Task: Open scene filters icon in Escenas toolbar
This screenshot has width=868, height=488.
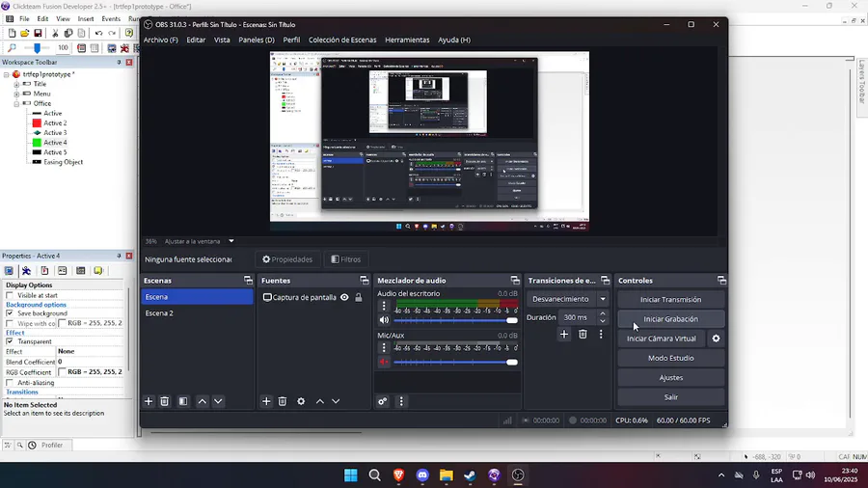Action: [x=183, y=401]
